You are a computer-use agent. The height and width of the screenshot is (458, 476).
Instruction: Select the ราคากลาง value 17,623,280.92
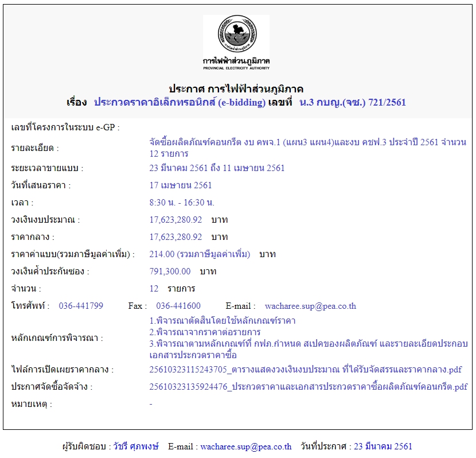point(175,237)
